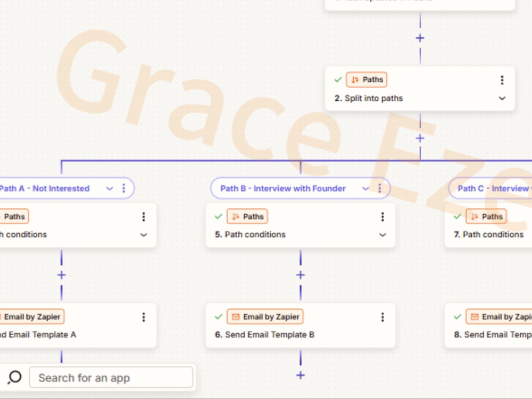This screenshot has width=532, height=399.
Task: Click Paths badge on step 7
Action: 486,217
